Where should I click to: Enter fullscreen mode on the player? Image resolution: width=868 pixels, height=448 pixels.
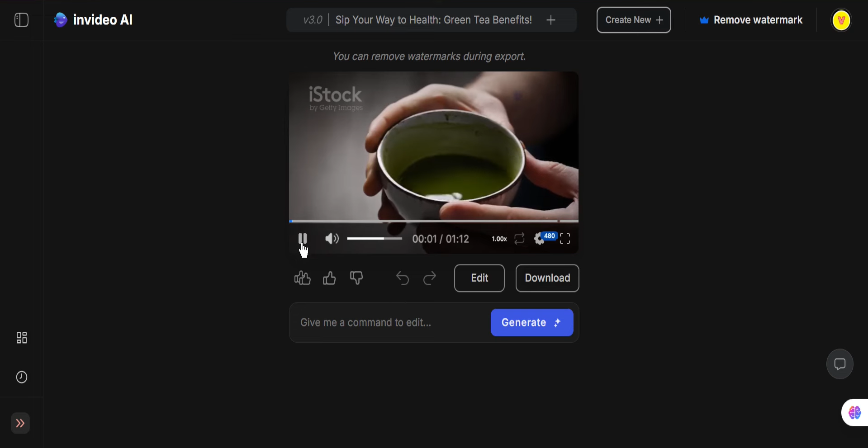(565, 239)
